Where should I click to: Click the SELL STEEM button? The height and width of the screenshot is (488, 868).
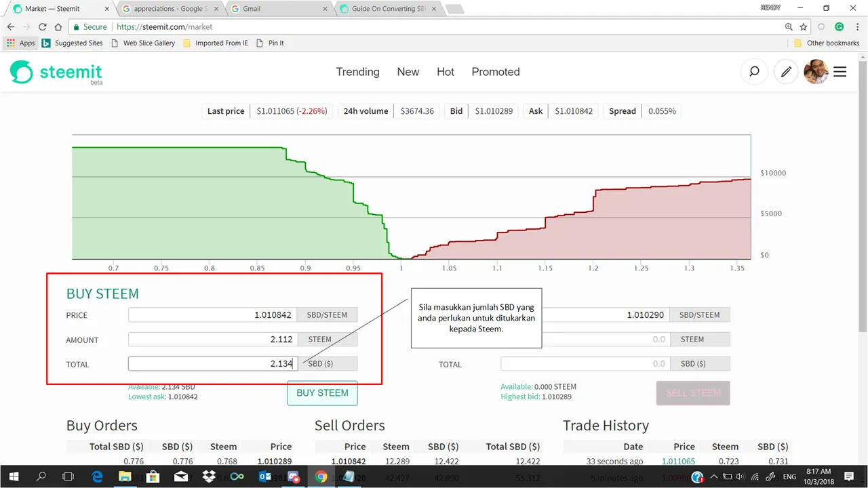[x=693, y=393]
